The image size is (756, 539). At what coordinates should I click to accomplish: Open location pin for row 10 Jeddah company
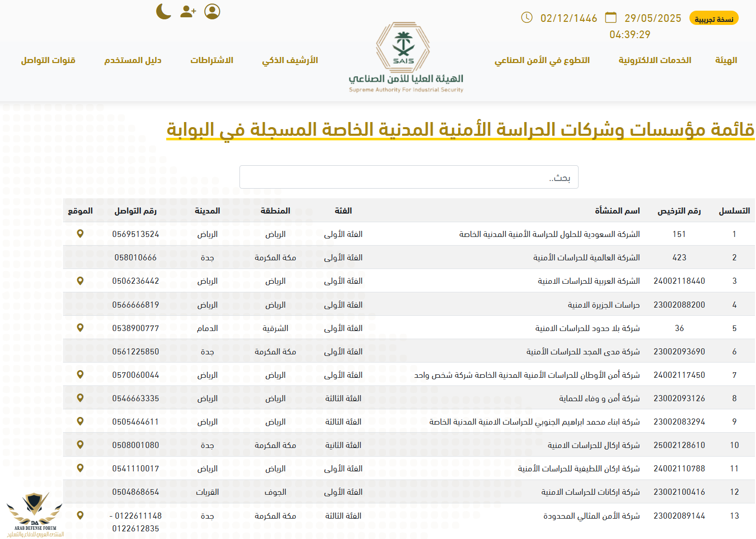tap(80, 445)
